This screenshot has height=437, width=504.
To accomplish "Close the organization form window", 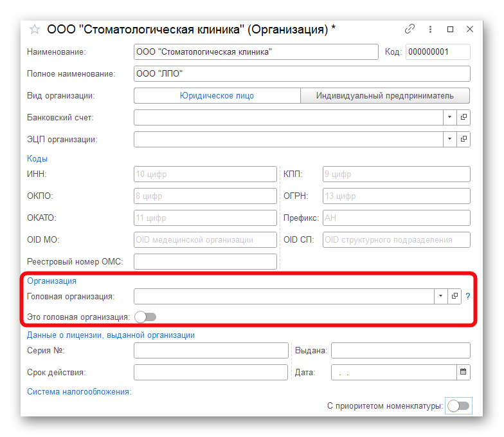I will pyautogui.click(x=469, y=30).
